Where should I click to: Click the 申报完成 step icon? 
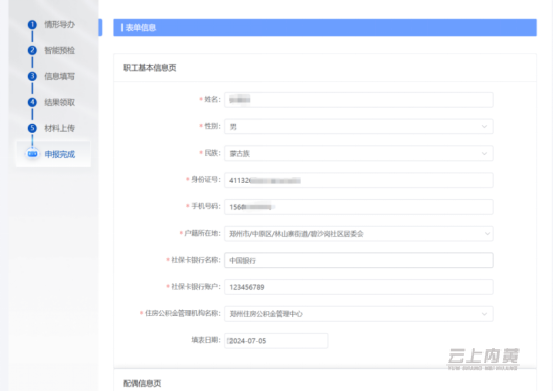(32, 154)
